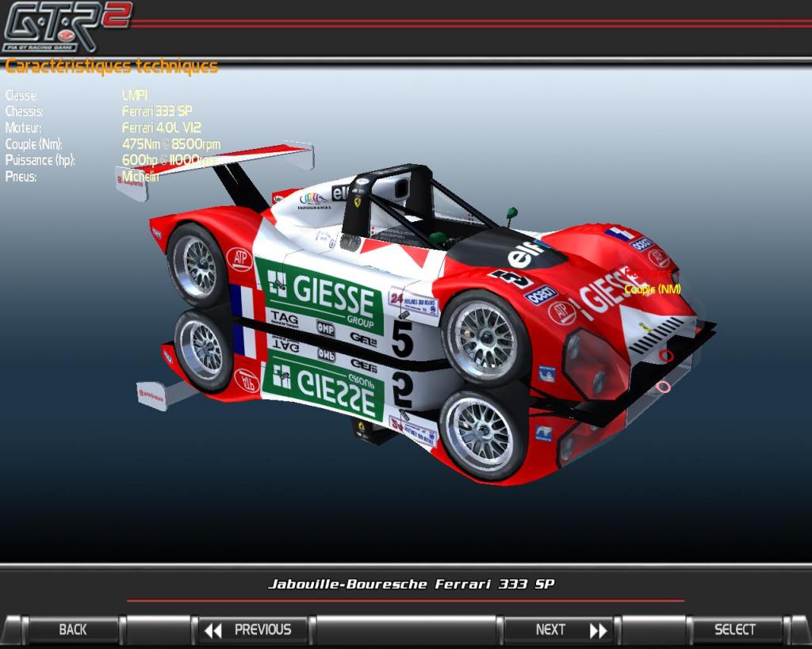Click the Ferrari 333 SP car preview
Viewport: 812px width, 649px height.
coord(414,311)
